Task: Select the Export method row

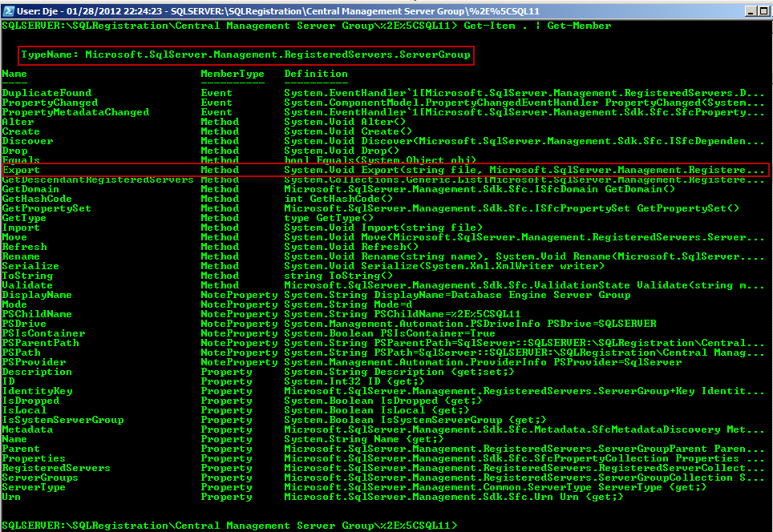Action: [385, 170]
